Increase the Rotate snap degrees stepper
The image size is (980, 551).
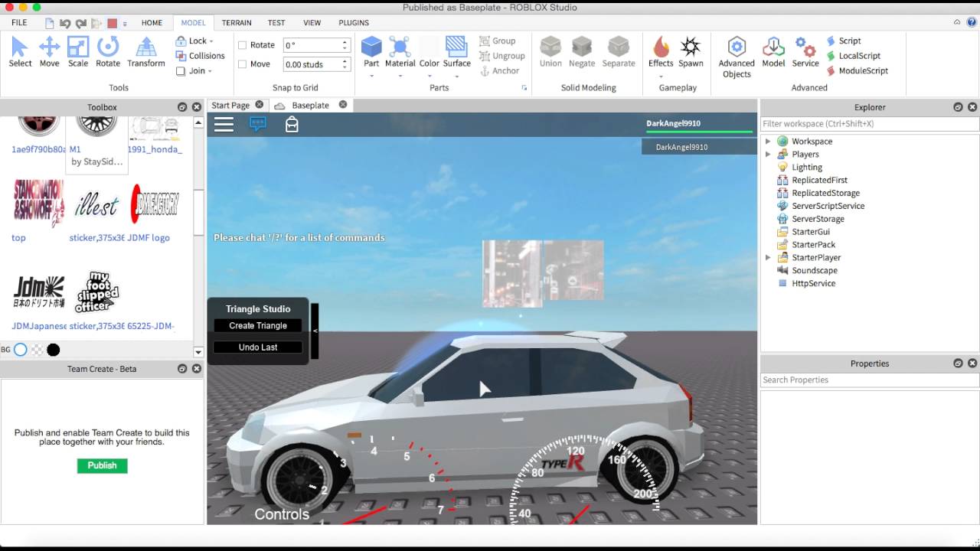tap(345, 42)
